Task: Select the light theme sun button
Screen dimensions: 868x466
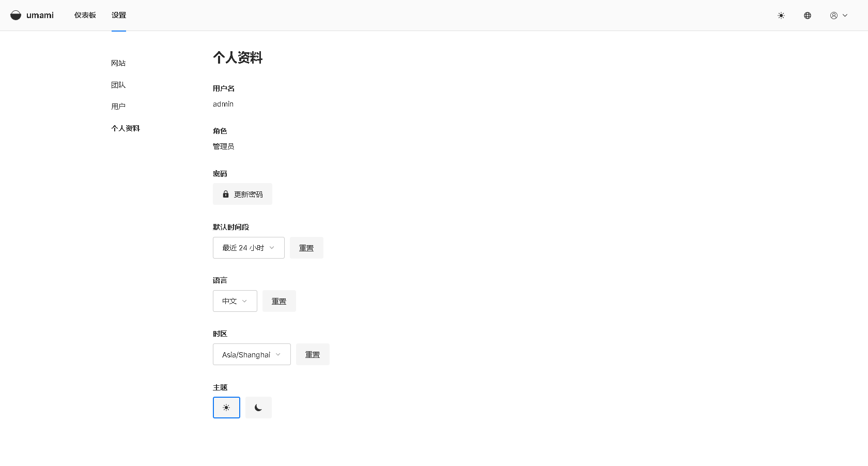Action: (x=226, y=408)
